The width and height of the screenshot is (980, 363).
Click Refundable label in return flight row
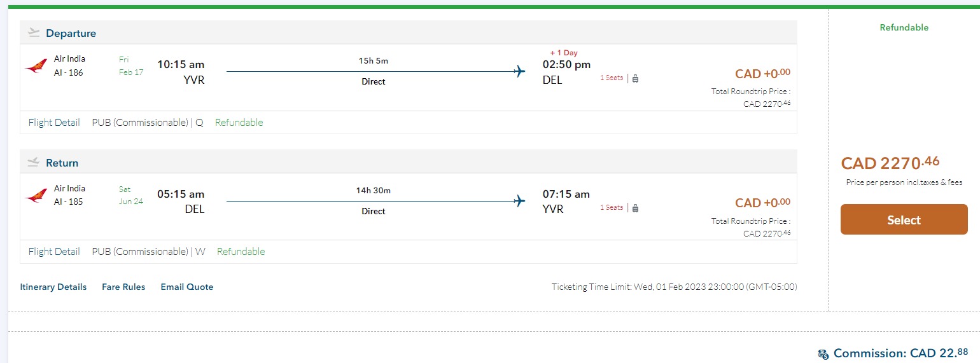pyautogui.click(x=241, y=252)
